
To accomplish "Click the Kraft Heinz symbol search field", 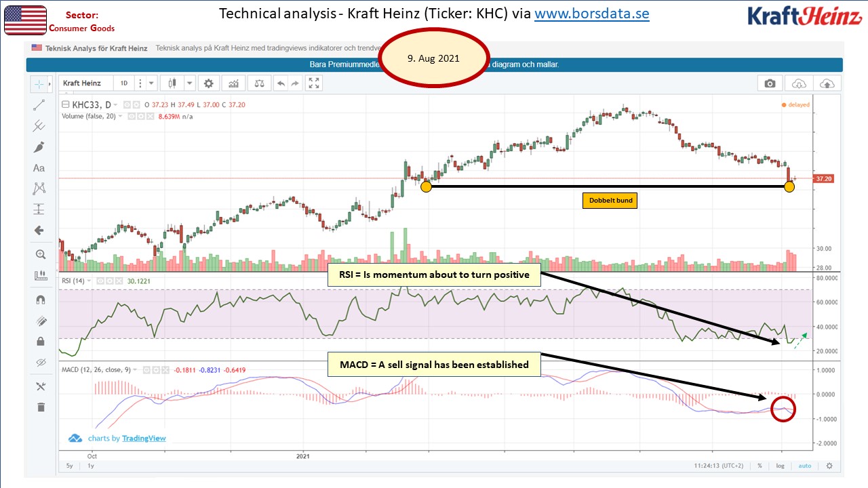I will pyautogui.click(x=85, y=83).
